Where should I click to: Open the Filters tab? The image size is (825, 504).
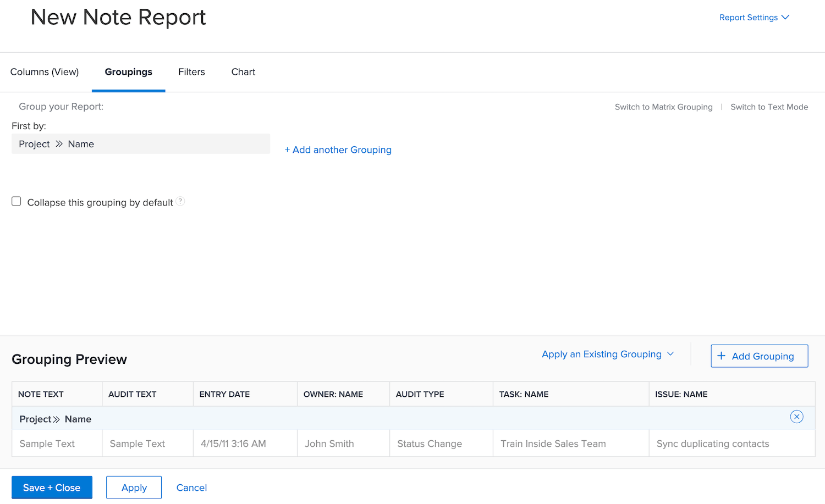191,71
